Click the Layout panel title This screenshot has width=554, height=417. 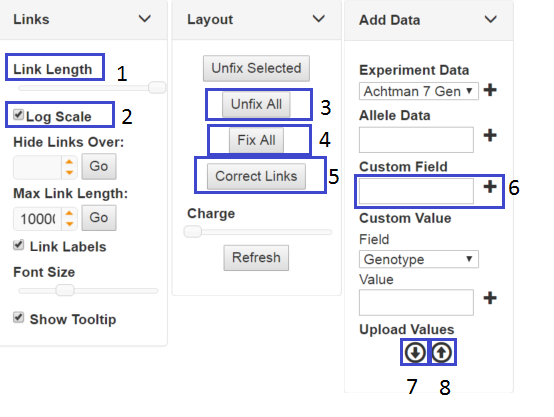point(210,19)
